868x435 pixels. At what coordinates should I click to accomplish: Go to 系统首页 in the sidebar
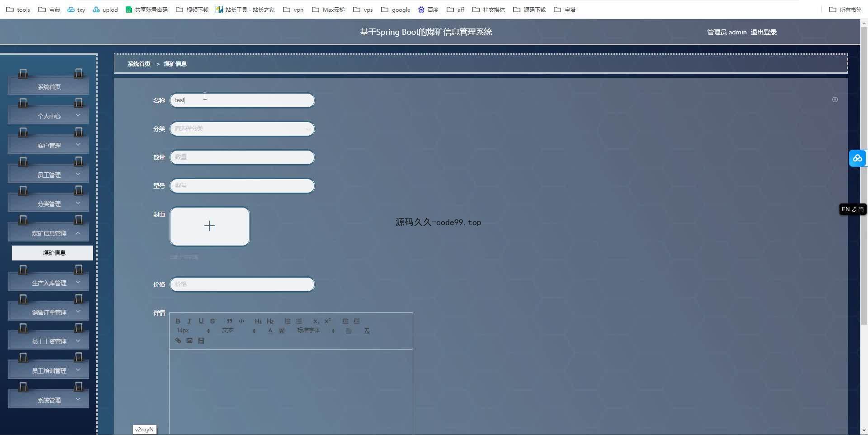pyautogui.click(x=48, y=87)
